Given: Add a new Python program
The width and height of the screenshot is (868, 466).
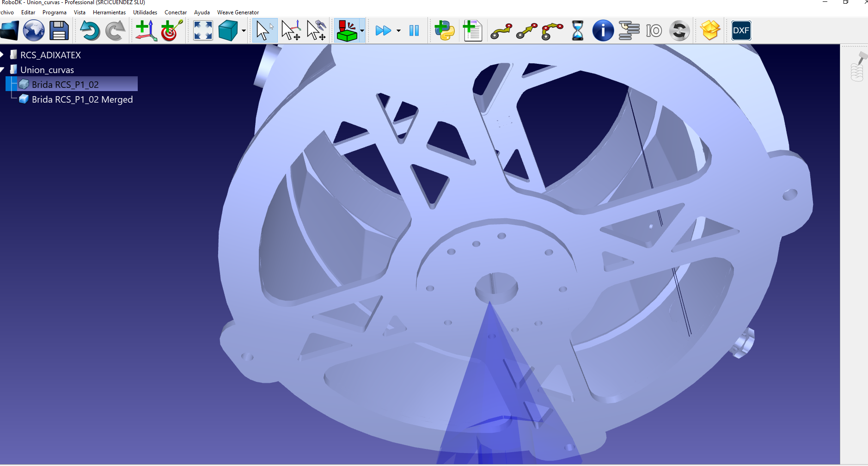Looking at the screenshot, I should coord(444,31).
